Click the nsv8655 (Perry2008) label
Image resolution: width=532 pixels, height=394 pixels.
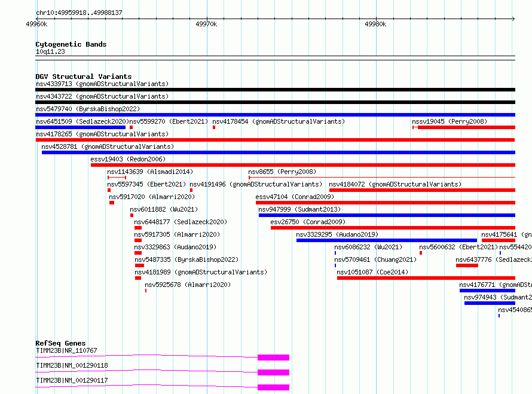(282, 172)
